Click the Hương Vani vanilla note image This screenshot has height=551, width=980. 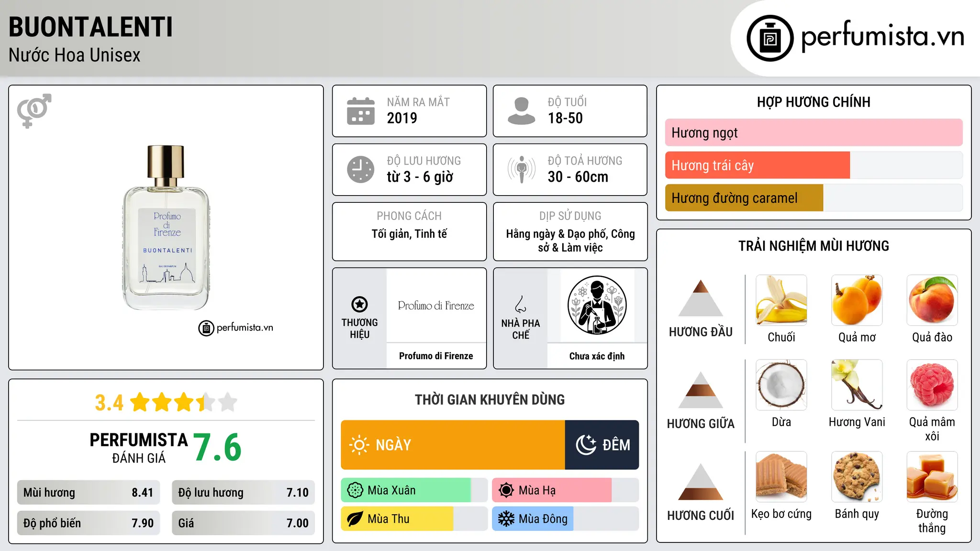coord(857,385)
